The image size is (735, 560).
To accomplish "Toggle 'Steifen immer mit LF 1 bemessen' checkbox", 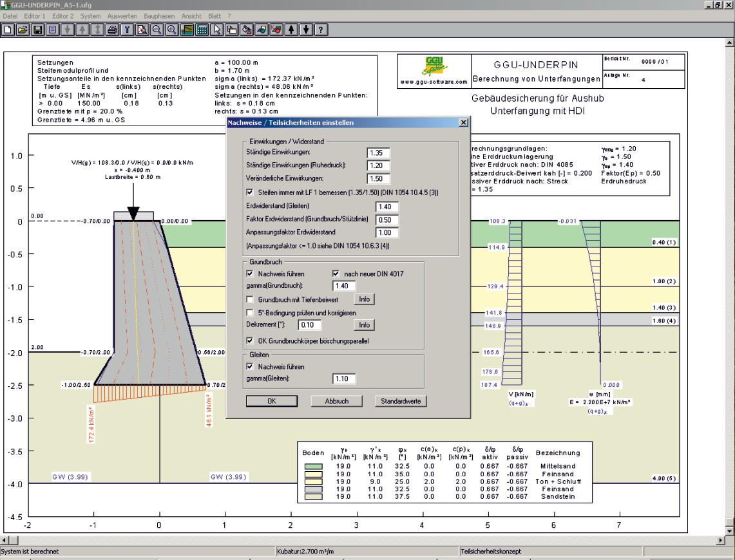I will (250, 192).
